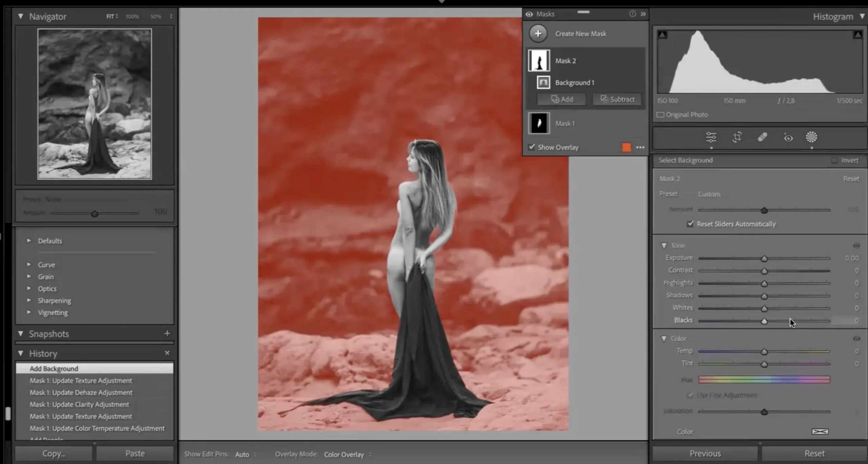Click the Subtract button in the Masks panel
The width and height of the screenshot is (868, 464).
coord(617,99)
